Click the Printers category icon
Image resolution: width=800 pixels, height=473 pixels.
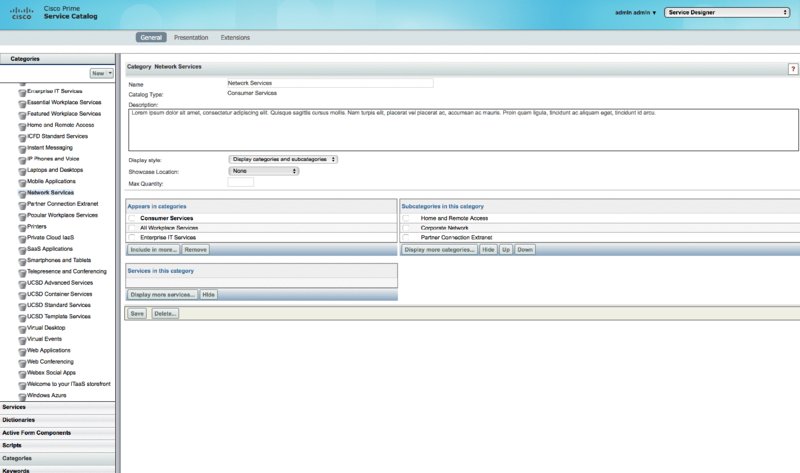click(x=22, y=226)
